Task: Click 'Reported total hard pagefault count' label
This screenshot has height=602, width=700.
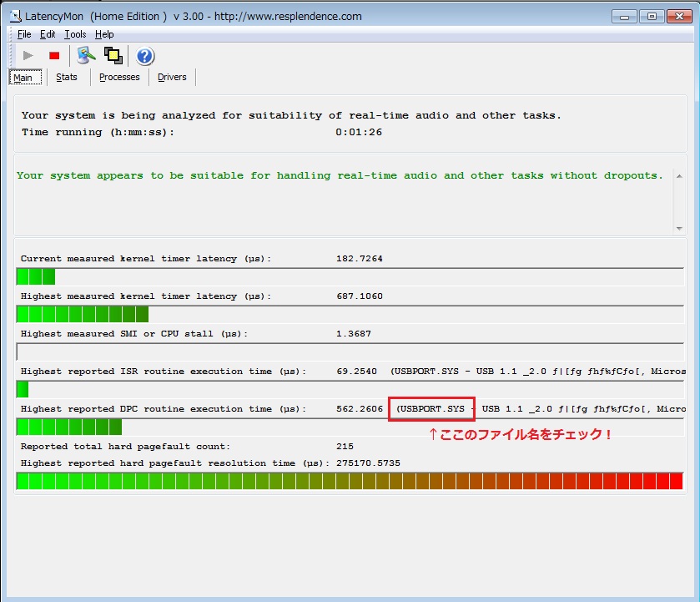Action: pos(125,447)
